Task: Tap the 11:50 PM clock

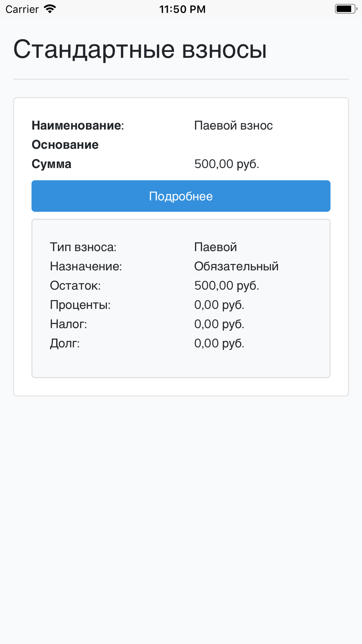Action: tap(182, 9)
